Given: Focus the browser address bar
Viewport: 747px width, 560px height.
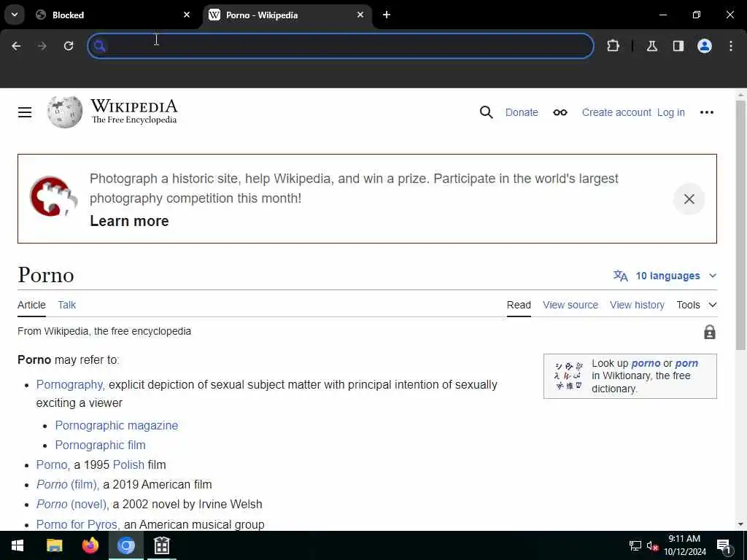Looking at the screenshot, I should pos(341,46).
